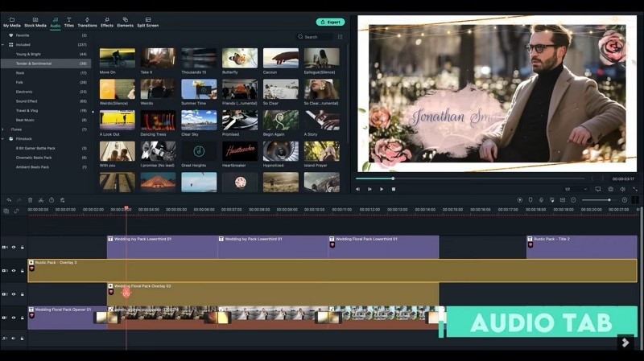Click the add track icon left of ruler
This screenshot has height=361, width=644.
tap(6, 211)
